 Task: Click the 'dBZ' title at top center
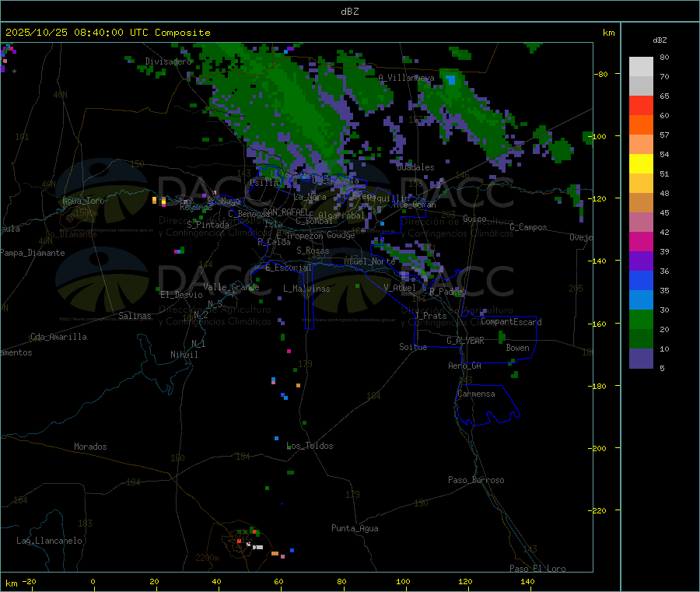(349, 12)
